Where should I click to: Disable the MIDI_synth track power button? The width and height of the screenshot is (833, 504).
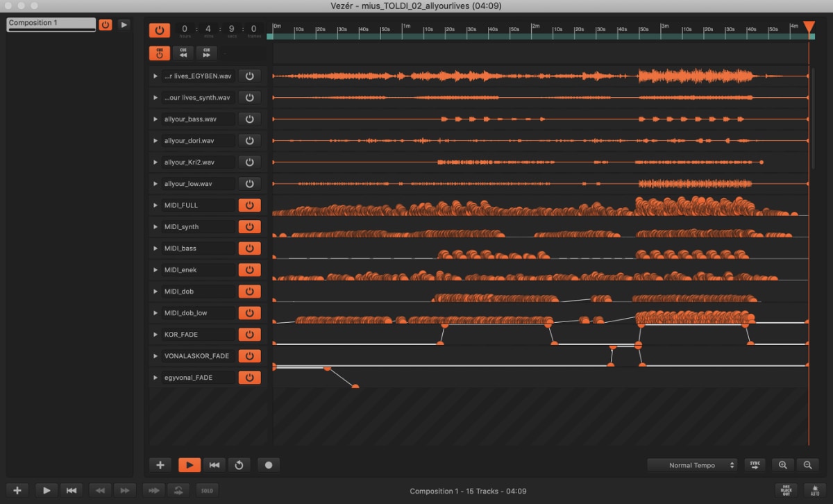coord(249,226)
